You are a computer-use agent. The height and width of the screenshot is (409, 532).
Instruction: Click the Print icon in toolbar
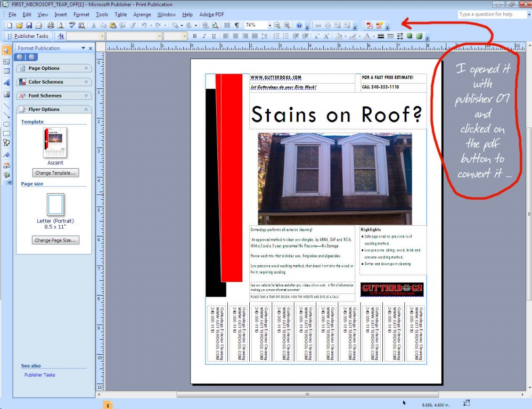click(x=51, y=25)
